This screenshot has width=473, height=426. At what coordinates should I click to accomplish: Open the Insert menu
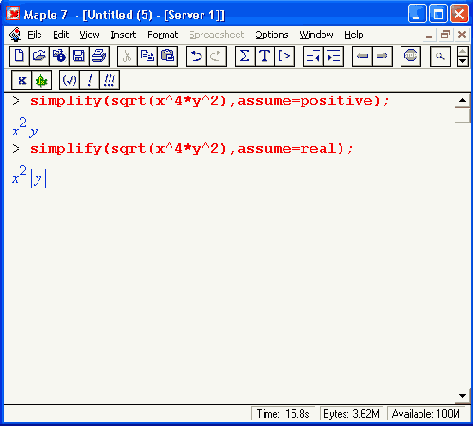pyautogui.click(x=123, y=35)
